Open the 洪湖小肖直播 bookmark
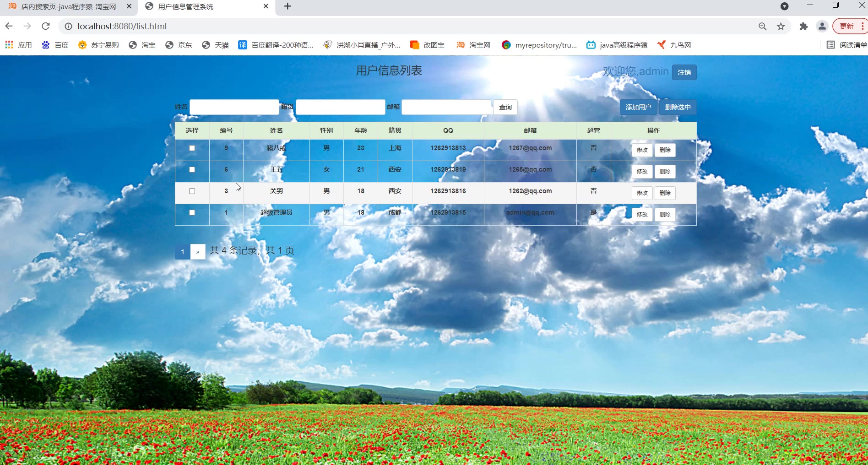This screenshot has width=868, height=465. tap(362, 45)
